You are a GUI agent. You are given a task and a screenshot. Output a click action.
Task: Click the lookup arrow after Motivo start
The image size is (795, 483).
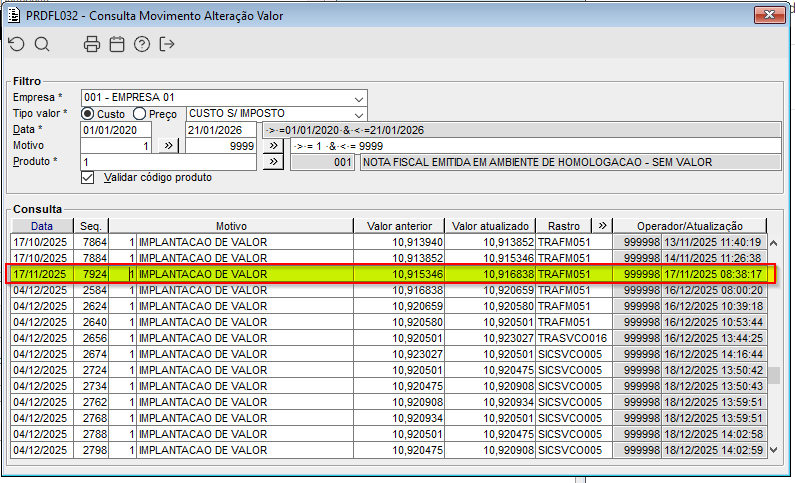point(169,146)
